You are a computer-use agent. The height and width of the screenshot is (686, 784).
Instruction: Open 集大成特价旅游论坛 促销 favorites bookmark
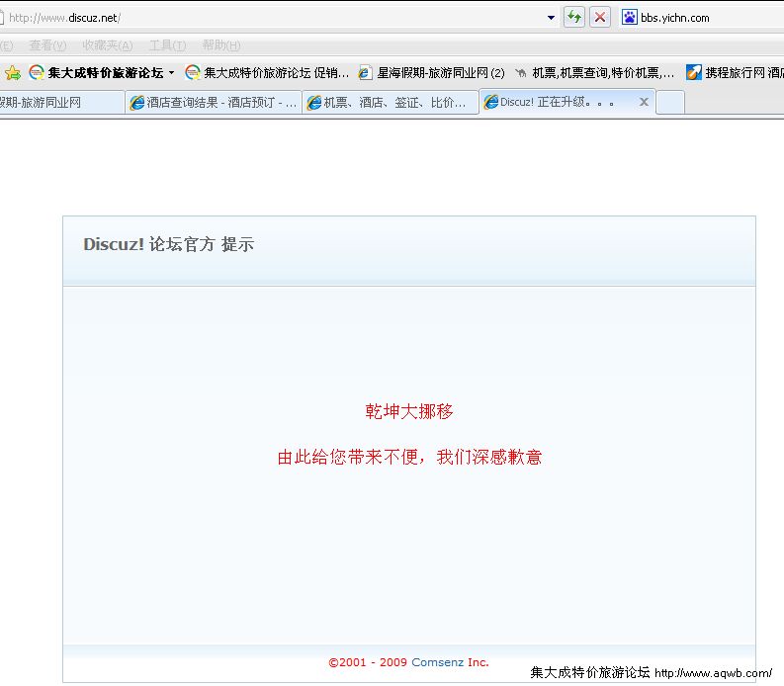[x=267, y=72]
